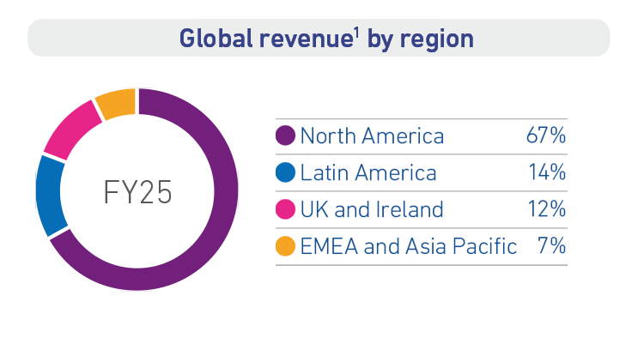Select the blue donut chart segment
This screenshot has width=644, height=362.
[50, 196]
